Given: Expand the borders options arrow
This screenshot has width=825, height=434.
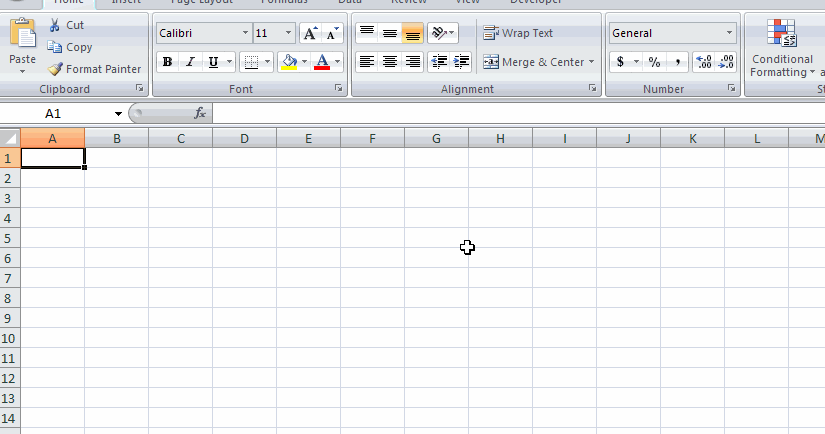Looking at the screenshot, I should [x=267, y=62].
